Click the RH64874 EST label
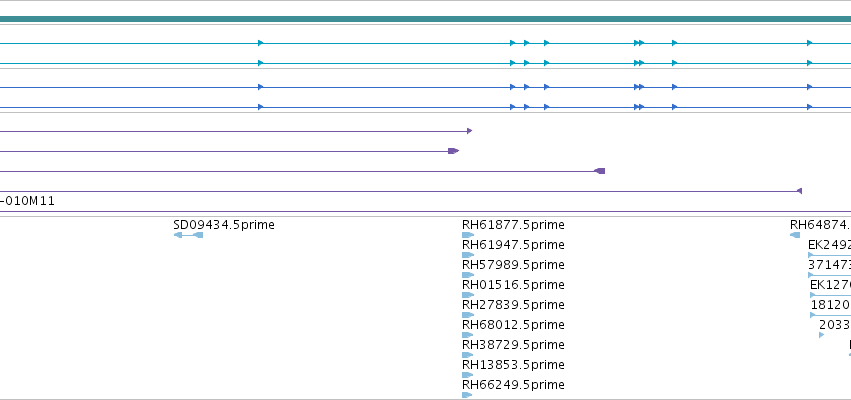Viewport: 851px width, 400px height. point(820,225)
